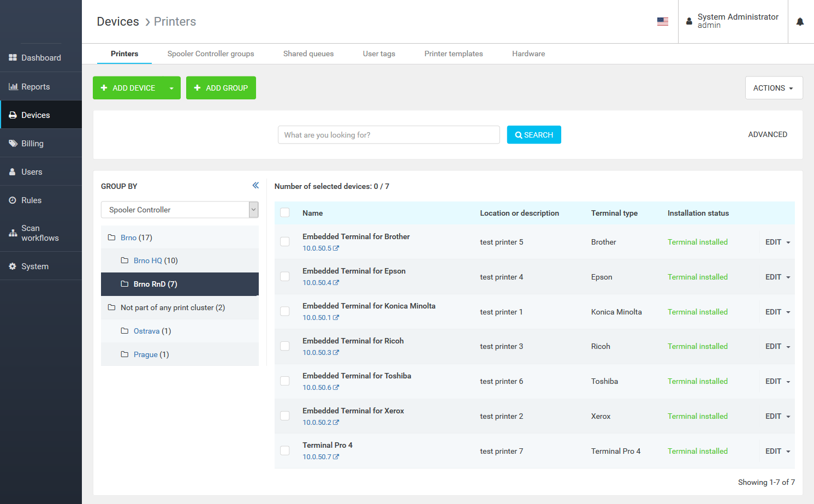Select the Reports icon in the sidebar
The image size is (814, 504).
(13, 86)
